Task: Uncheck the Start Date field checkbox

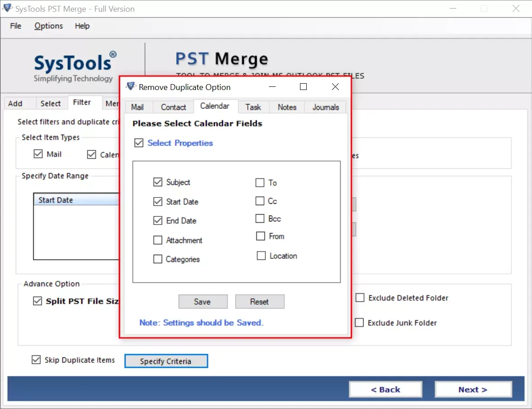Action: [158, 202]
